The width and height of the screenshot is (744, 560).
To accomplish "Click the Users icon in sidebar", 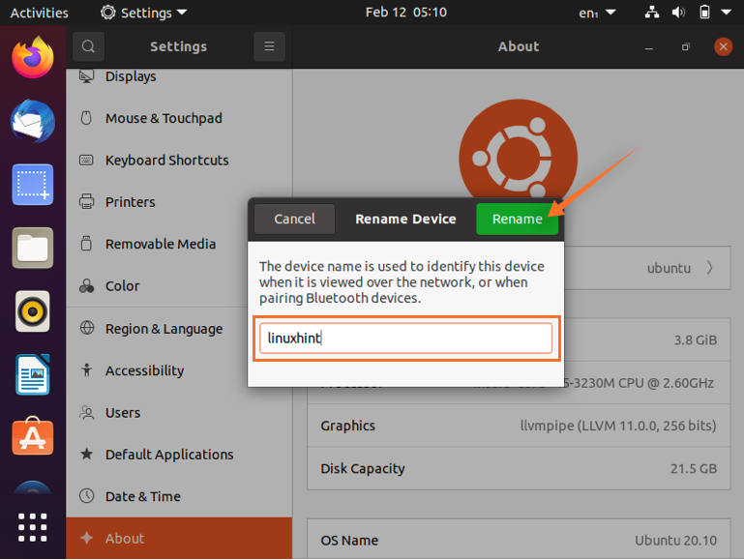I will pyautogui.click(x=87, y=413).
